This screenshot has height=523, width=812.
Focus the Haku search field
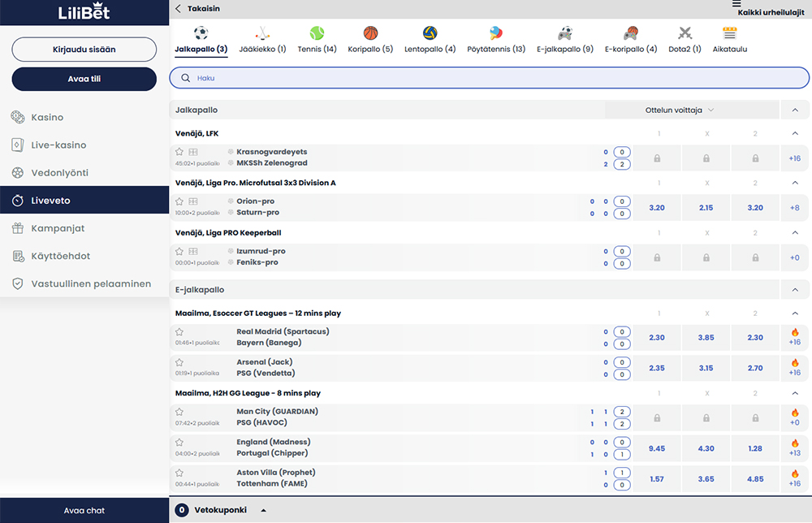(489, 78)
